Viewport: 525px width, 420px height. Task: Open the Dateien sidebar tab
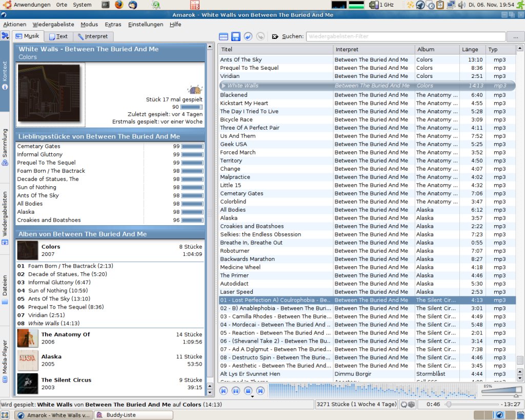pos(5,290)
